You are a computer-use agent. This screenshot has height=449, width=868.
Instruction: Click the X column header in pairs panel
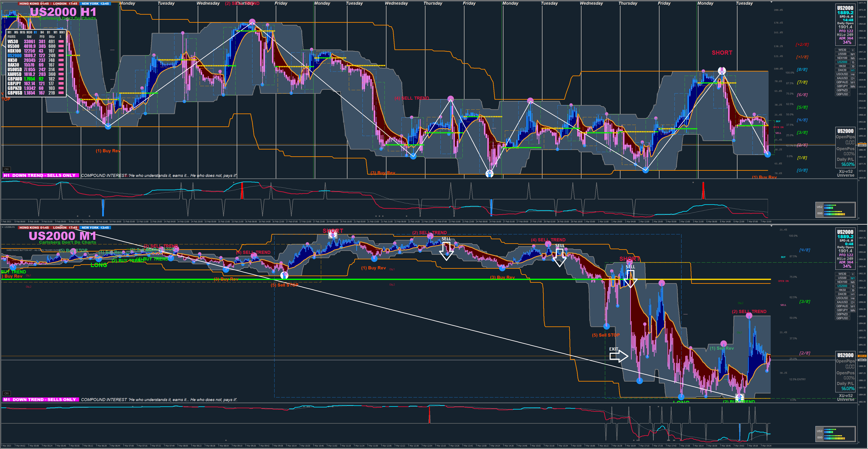click(x=61, y=37)
